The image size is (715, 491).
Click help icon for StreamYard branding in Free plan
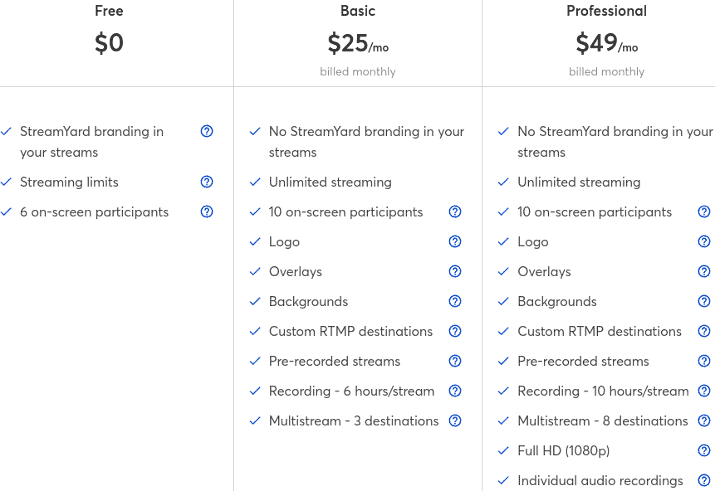[207, 131]
